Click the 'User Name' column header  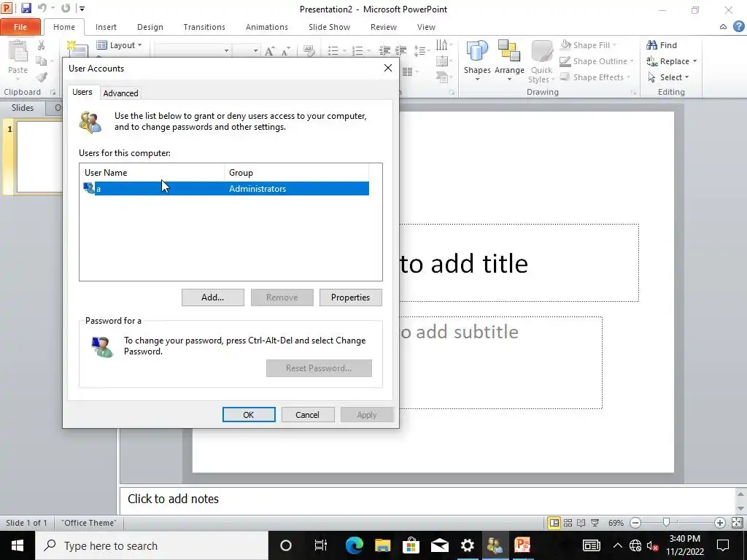pyautogui.click(x=152, y=172)
